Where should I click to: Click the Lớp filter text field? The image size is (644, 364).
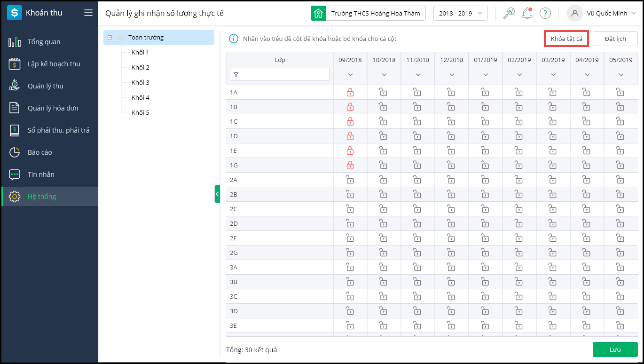284,74
